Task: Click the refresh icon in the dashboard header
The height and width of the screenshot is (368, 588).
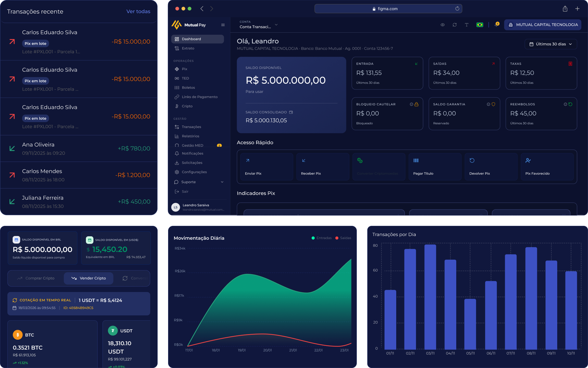Action: (454, 25)
